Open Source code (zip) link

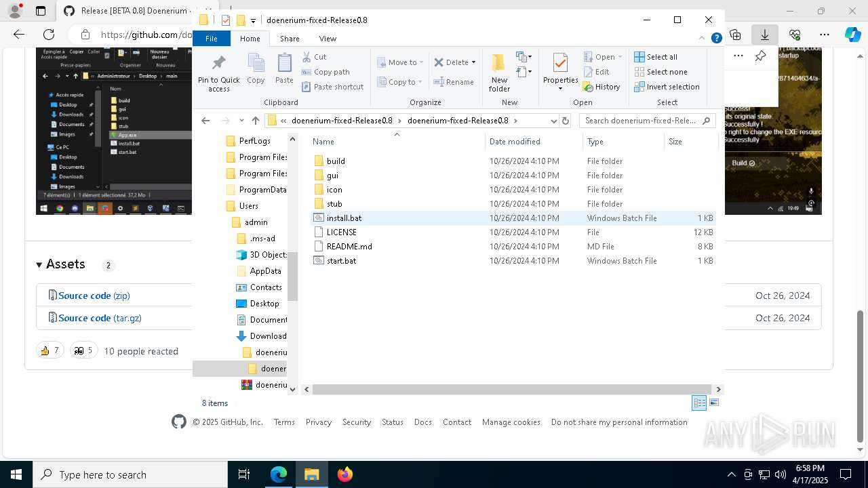pos(94,296)
